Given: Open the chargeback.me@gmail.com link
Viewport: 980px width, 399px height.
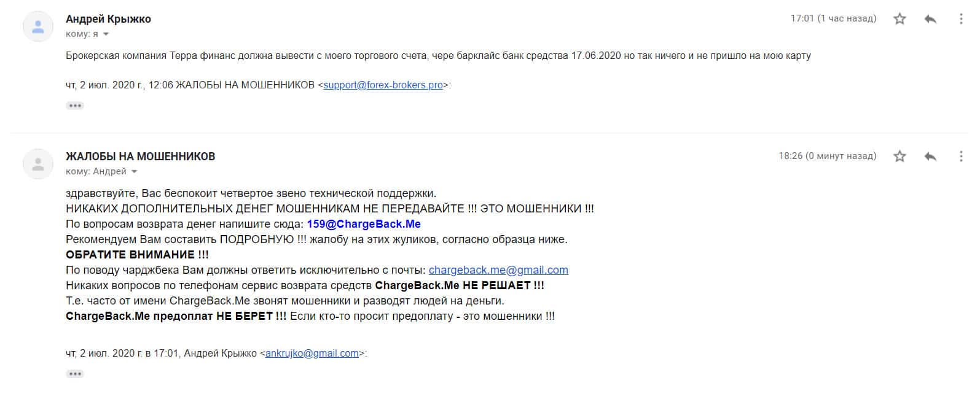Looking at the screenshot, I should [498, 270].
